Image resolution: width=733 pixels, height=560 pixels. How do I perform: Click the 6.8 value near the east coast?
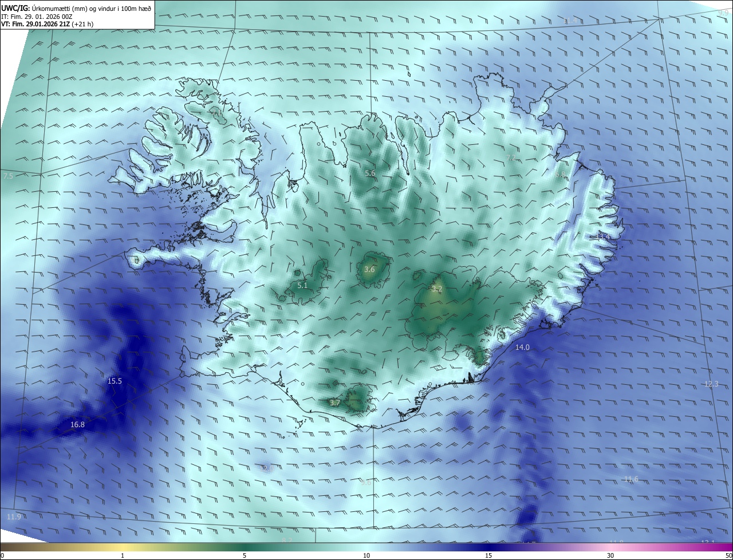click(560, 174)
